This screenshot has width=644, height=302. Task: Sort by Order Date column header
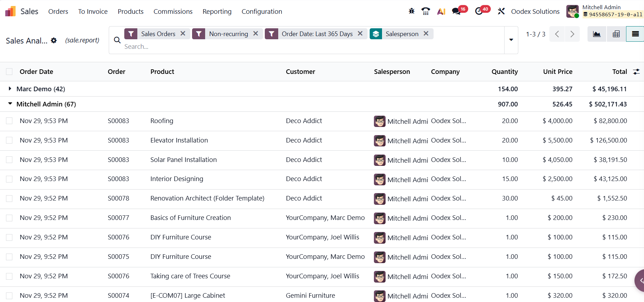pyautogui.click(x=36, y=72)
